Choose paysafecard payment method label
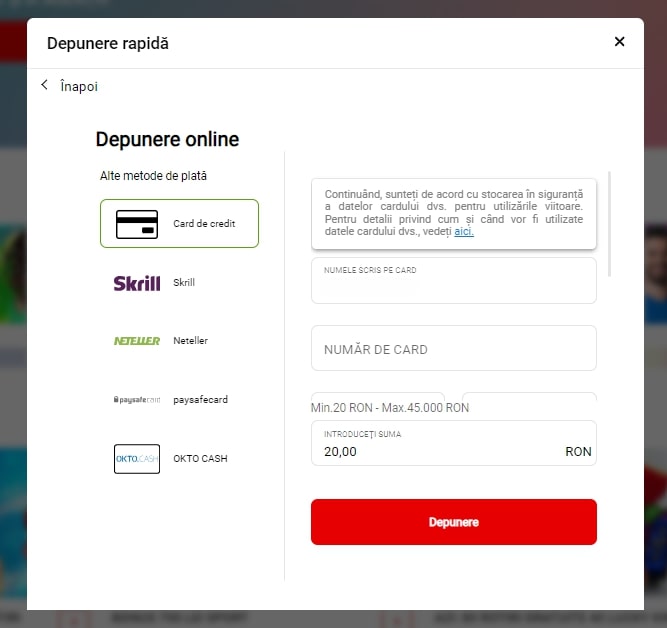The image size is (667, 628). coord(200,400)
